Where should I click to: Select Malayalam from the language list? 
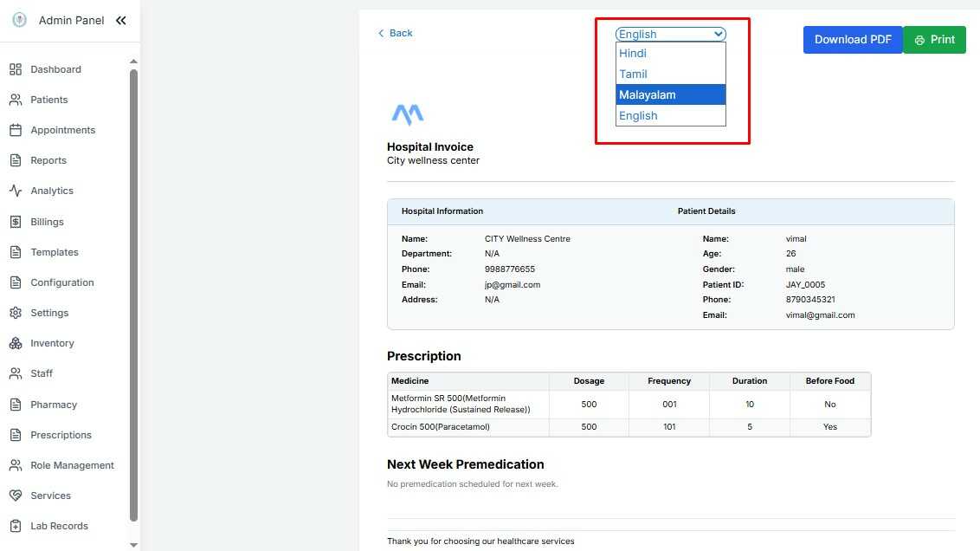[x=670, y=94]
